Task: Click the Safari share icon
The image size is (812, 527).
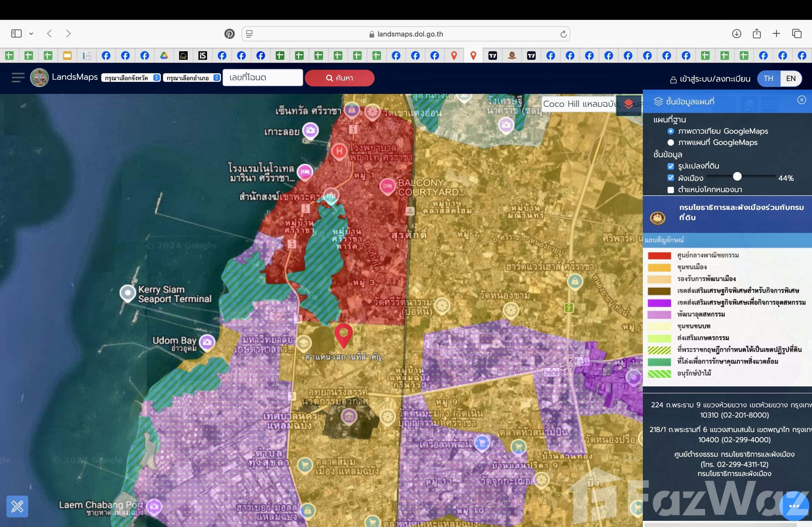Action: click(x=756, y=33)
